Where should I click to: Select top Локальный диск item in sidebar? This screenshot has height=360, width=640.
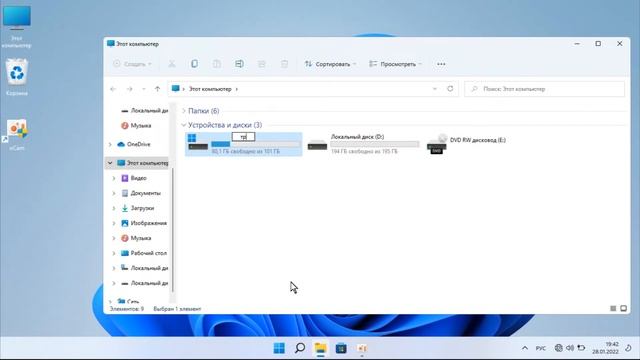pos(144,111)
